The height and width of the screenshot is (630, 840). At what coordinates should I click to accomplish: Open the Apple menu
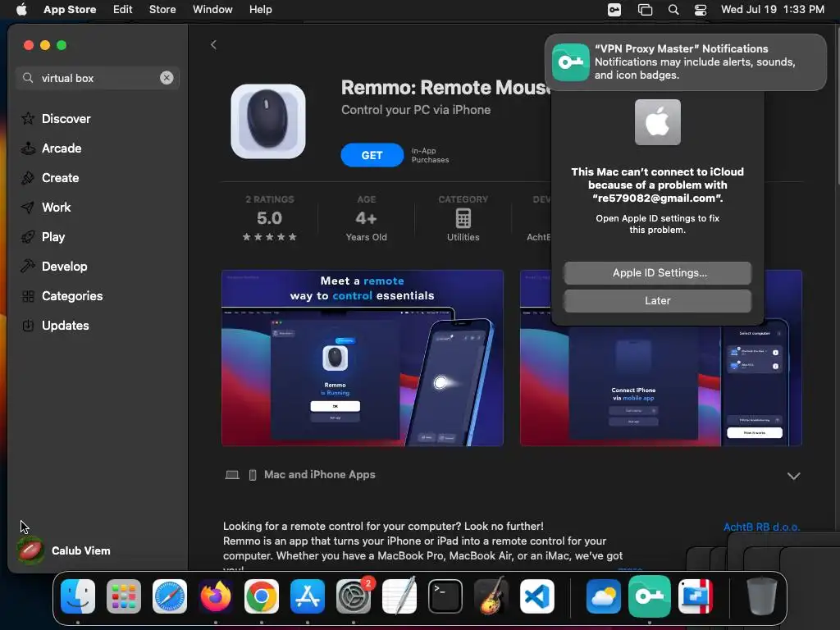point(21,9)
